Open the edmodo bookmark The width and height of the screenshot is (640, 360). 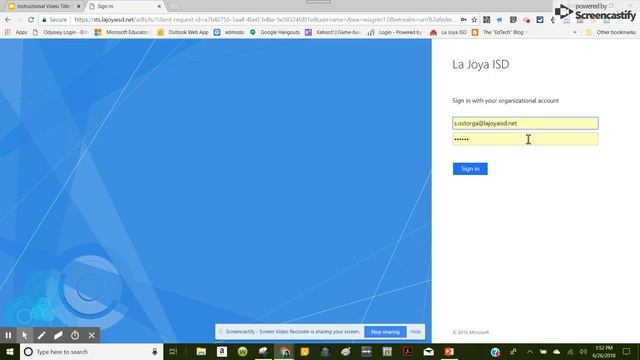tap(229, 32)
